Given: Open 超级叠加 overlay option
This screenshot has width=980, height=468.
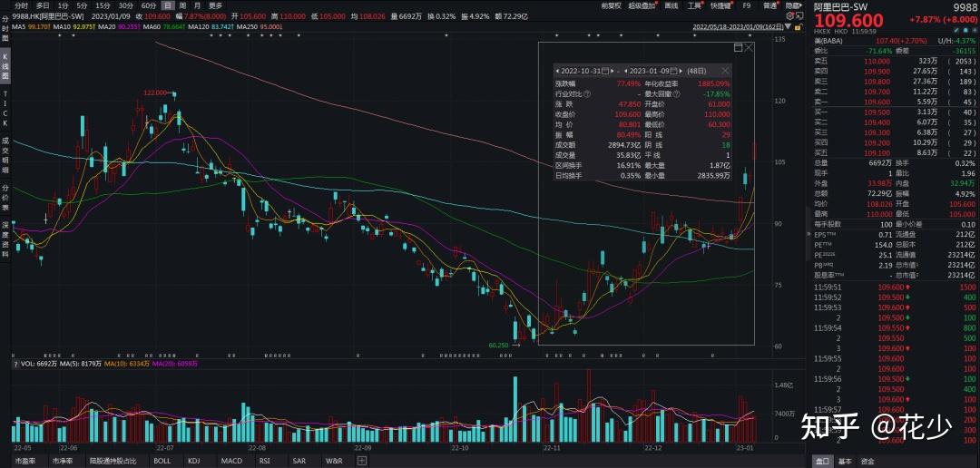Looking at the screenshot, I should click(642, 5).
